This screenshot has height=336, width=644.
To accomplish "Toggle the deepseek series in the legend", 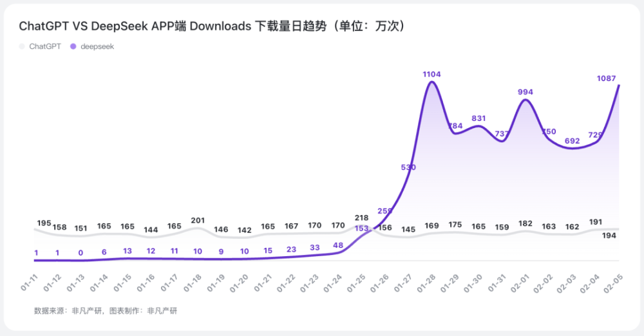I will coord(92,46).
